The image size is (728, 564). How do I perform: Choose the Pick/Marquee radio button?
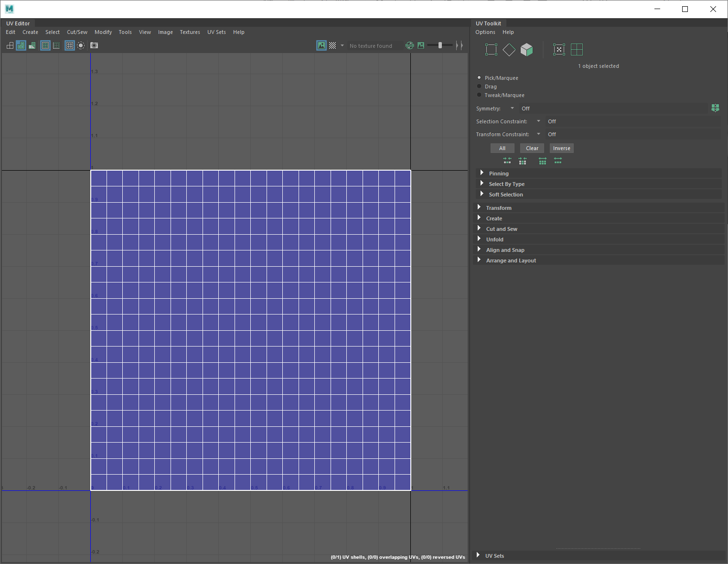pos(480,78)
